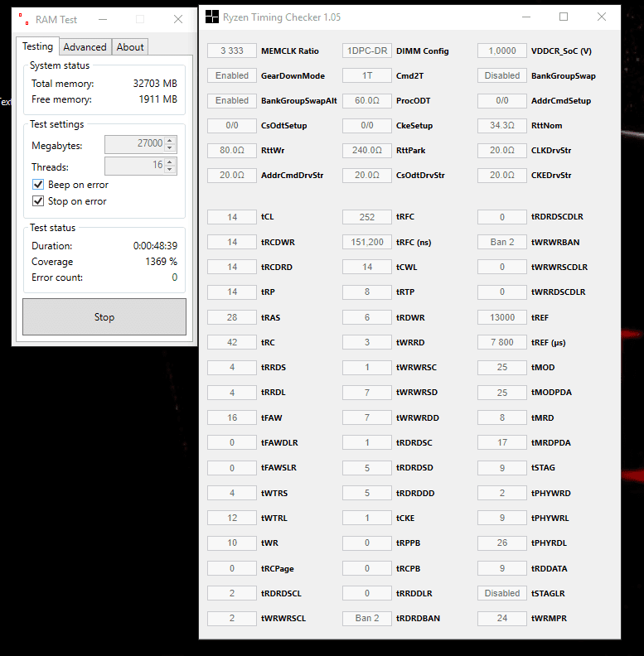Click the tRDWR value 6
The height and width of the screenshot is (656, 644).
pos(367,317)
